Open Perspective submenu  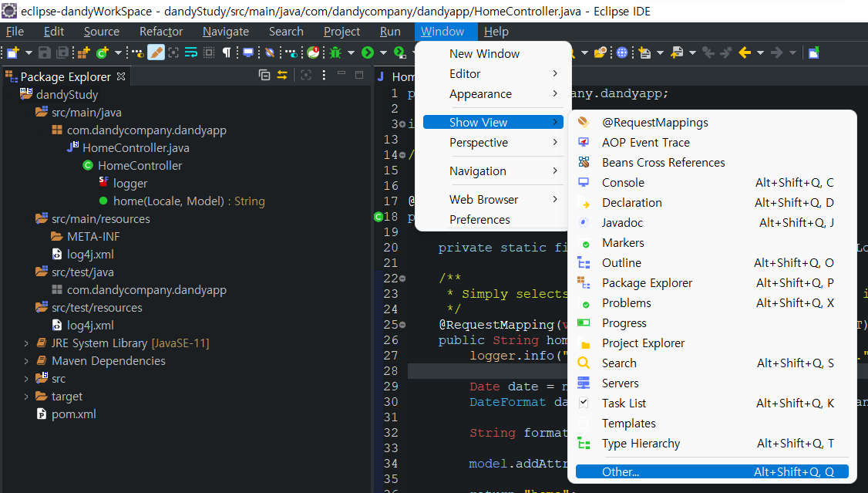(x=493, y=143)
